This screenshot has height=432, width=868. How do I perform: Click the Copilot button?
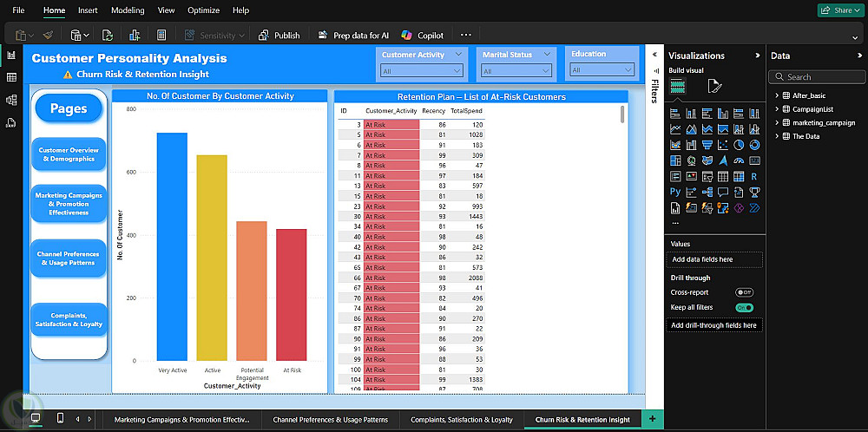coord(423,36)
